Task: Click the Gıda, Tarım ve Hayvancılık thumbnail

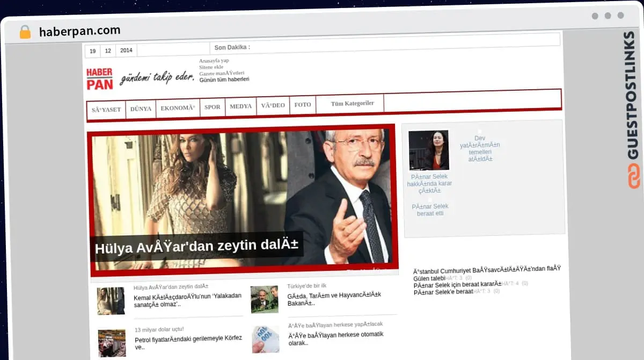Action: (265, 299)
